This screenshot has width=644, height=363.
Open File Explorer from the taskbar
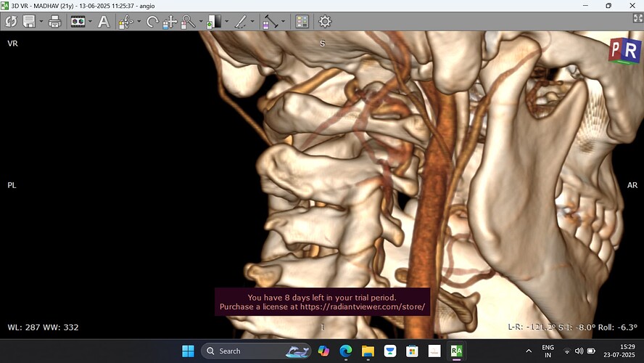[x=368, y=351]
